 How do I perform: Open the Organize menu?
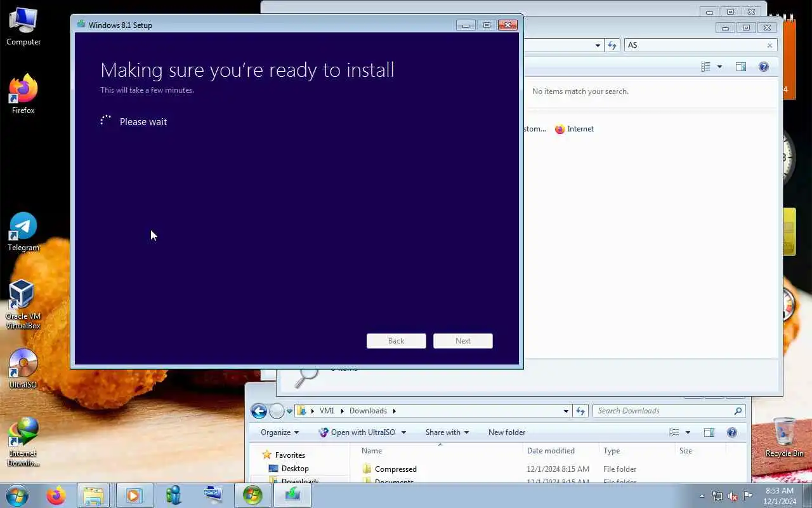(280, 432)
